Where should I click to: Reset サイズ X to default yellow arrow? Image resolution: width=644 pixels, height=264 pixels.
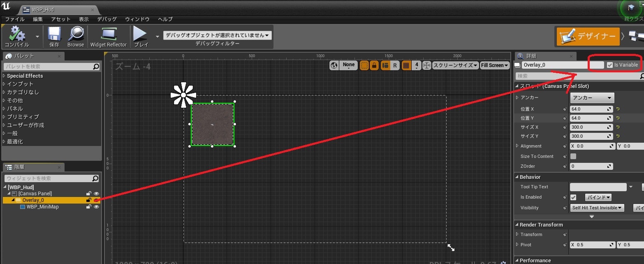pos(618,127)
